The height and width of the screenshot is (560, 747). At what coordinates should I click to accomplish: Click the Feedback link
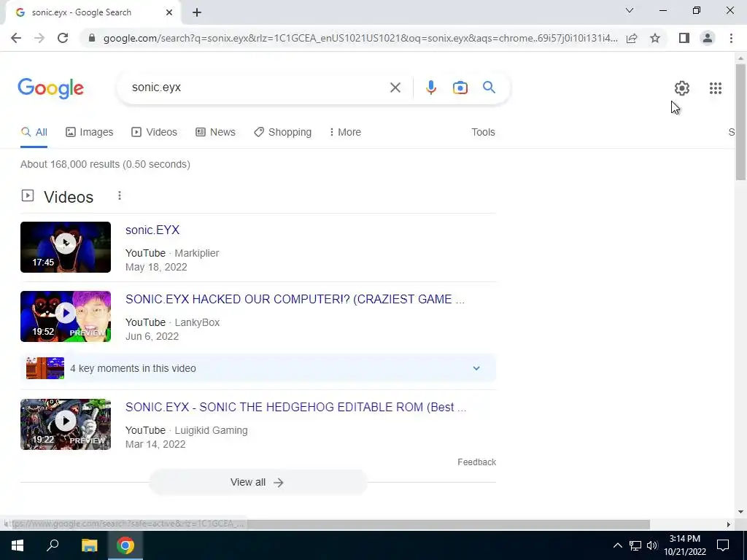[x=476, y=462]
